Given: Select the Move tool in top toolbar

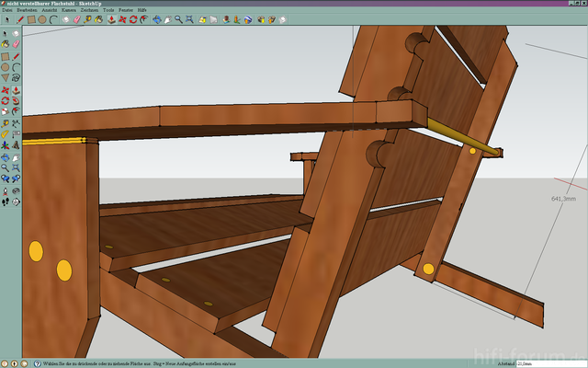Looking at the screenshot, I should click(x=122, y=19).
